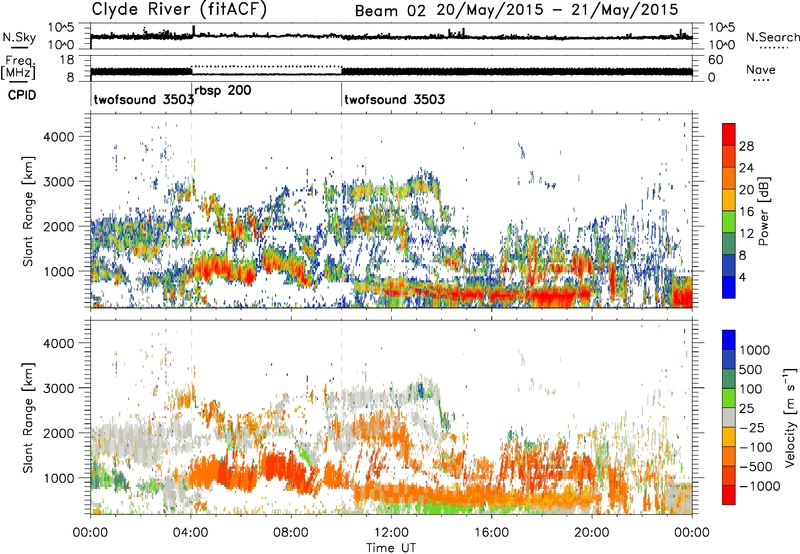Click the '28' tick on power colorbar

(x=746, y=146)
